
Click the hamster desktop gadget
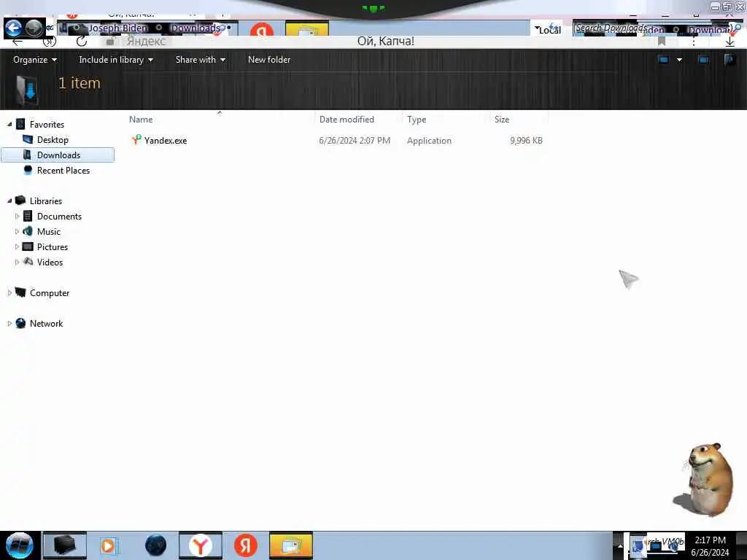click(x=704, y=480)
